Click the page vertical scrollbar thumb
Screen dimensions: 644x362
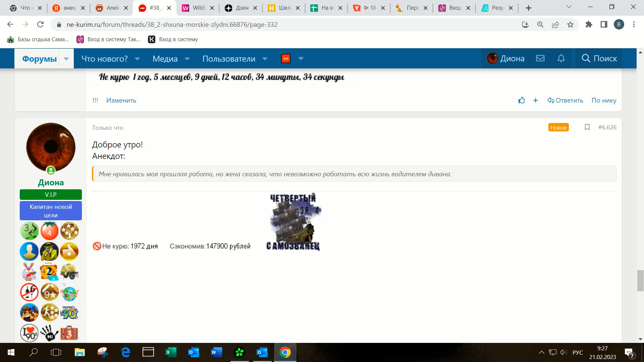tap(640, 280)
